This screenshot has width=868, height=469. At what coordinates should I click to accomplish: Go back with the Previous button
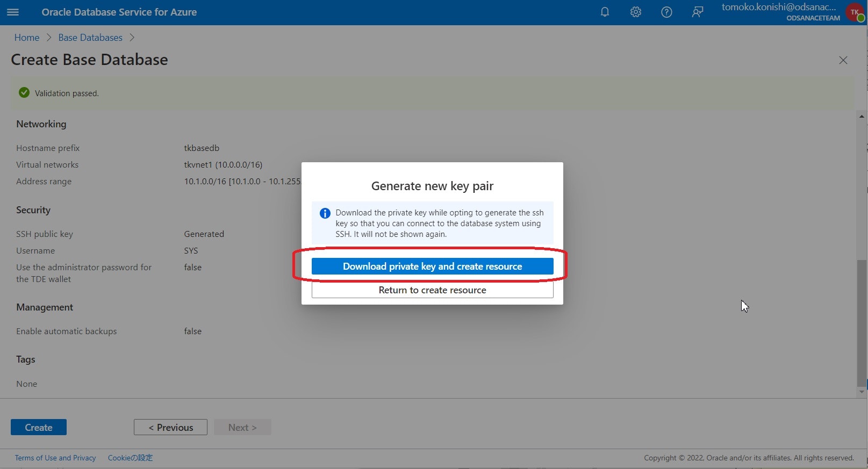point(170,427)
